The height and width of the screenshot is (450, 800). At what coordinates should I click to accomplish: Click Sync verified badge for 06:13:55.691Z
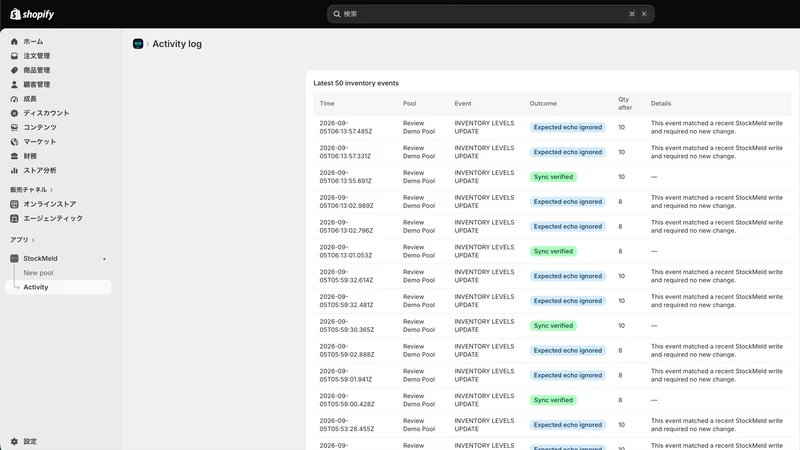(x=553, y=177)
